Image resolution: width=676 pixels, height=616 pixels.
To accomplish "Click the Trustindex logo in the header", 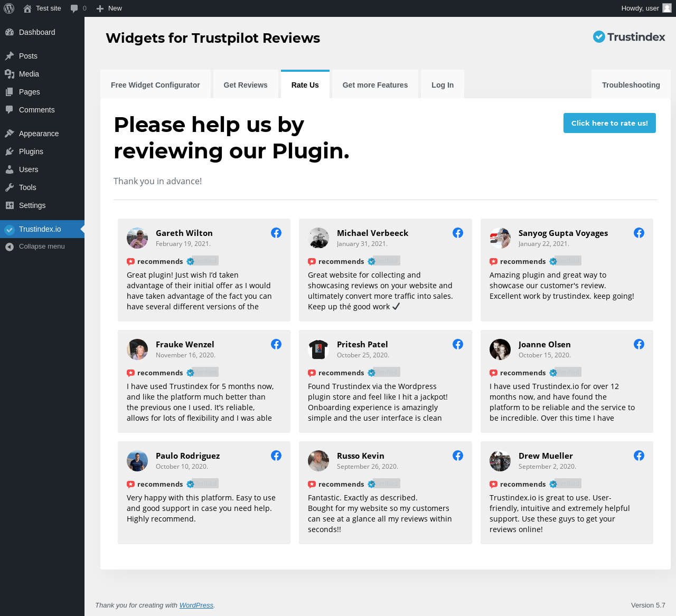I will pyautogui.click(x=629, y=37).
